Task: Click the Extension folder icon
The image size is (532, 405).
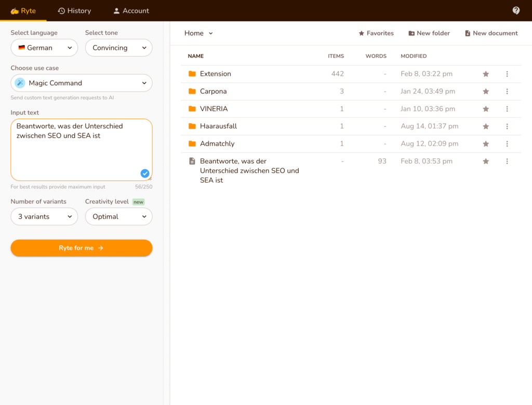Action: click(192, 74)
